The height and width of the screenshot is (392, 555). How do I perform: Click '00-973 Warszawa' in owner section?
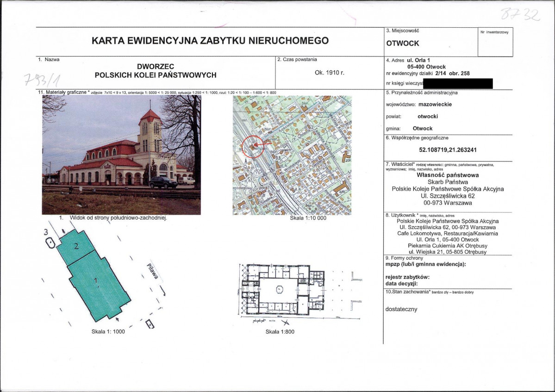pos(448,203)
